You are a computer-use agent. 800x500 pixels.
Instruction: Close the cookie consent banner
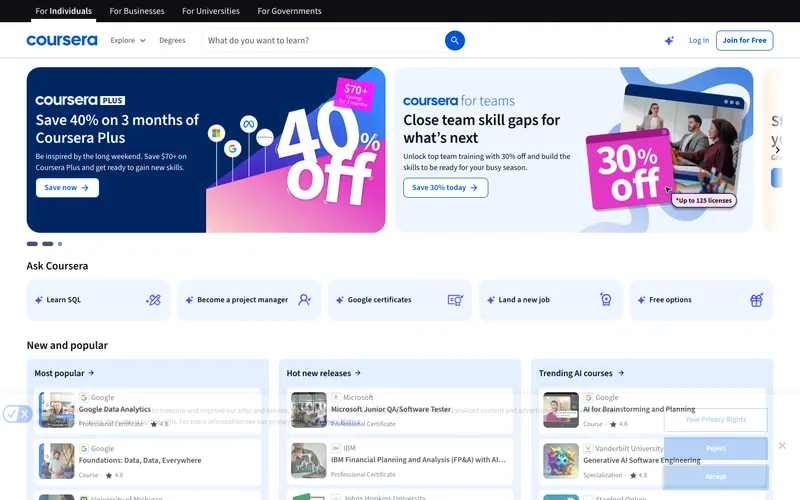click(x=782, y=445)
